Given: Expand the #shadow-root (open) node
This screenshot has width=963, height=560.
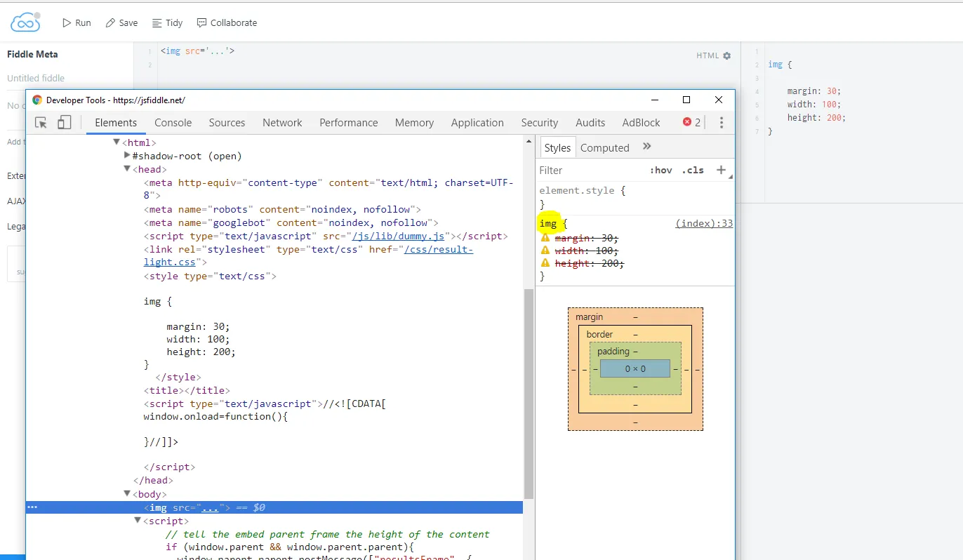Looking at the screenshot, I should (x=127, y=156).
